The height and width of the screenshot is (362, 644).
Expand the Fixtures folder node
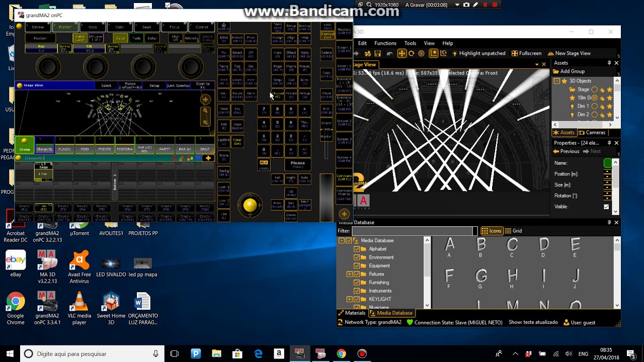click(349, 274)
